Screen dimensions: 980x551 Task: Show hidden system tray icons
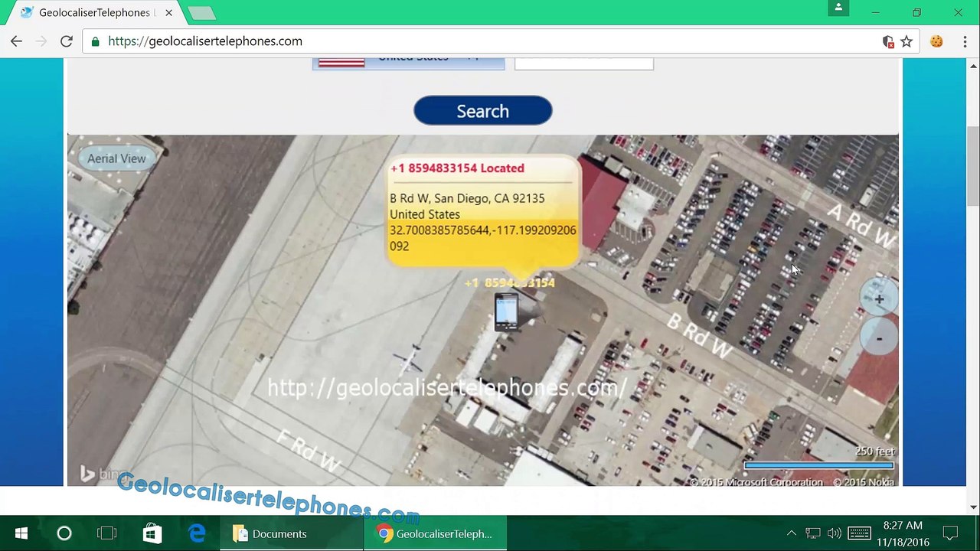click(792, 533)
